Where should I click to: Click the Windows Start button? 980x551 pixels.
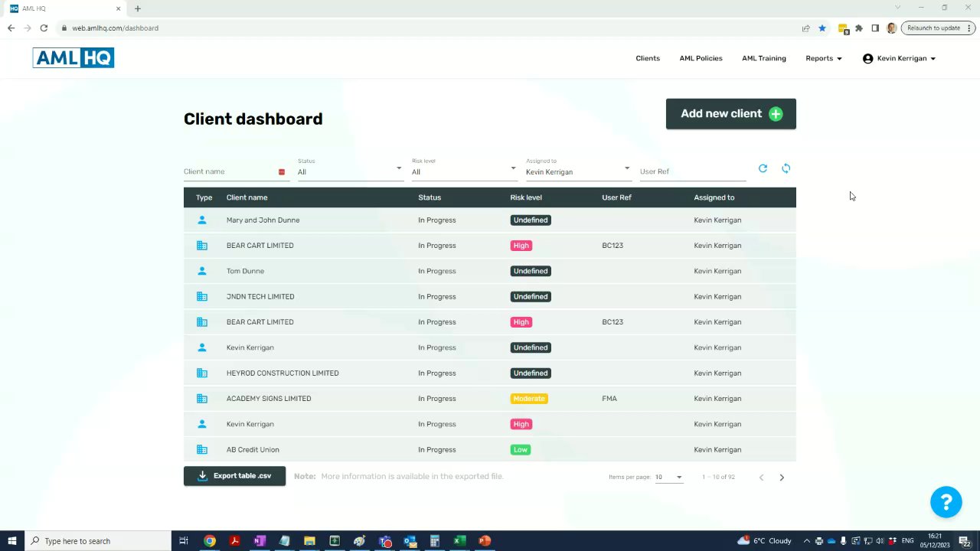(x=12, y=541)
